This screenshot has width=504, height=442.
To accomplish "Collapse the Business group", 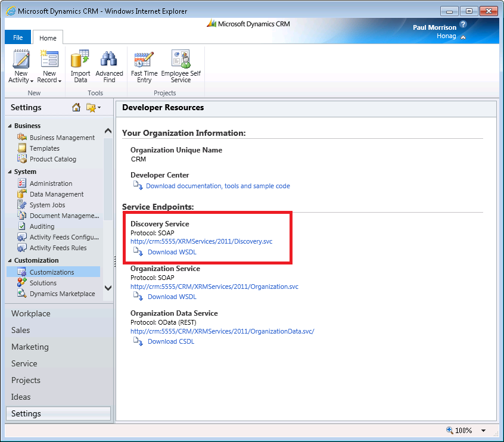I will pyautogui.click(x=10, y=126).
